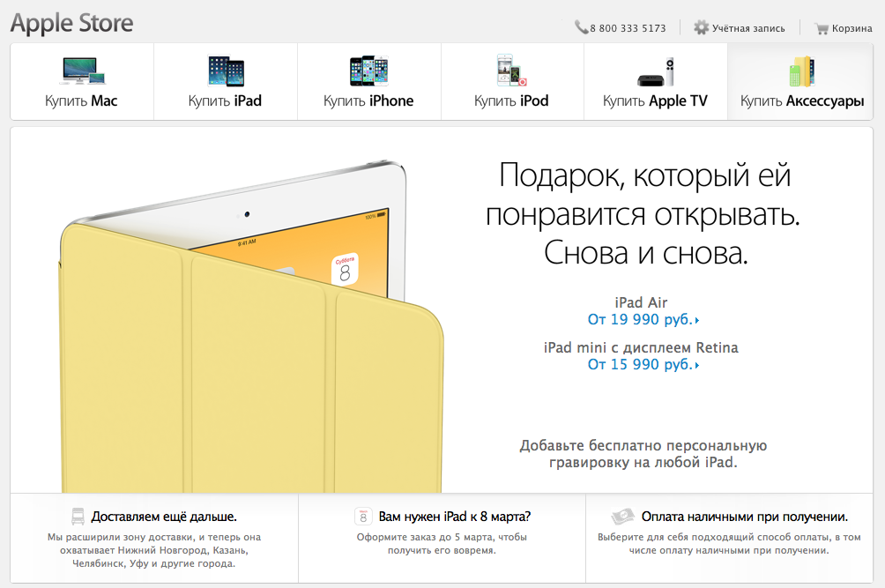Open the От 19 990 руб. link
The height and width of the screenshot is (588, 885).
pos(643,319)
